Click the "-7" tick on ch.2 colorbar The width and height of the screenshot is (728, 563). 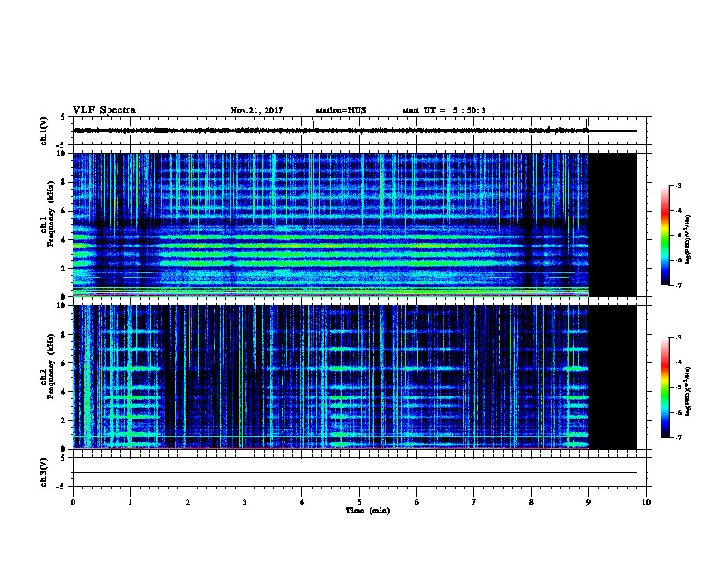pyautogui.click(x=677, y=437)
